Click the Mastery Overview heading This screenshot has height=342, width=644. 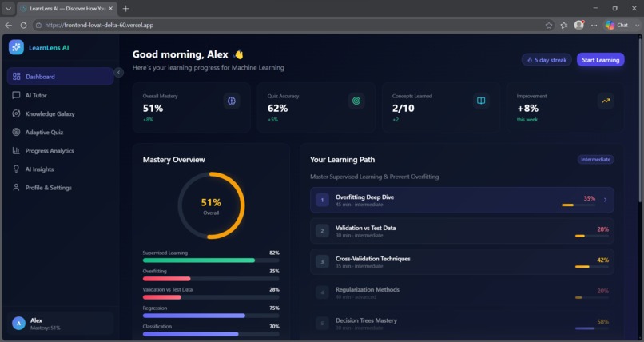tap(173, 160)
